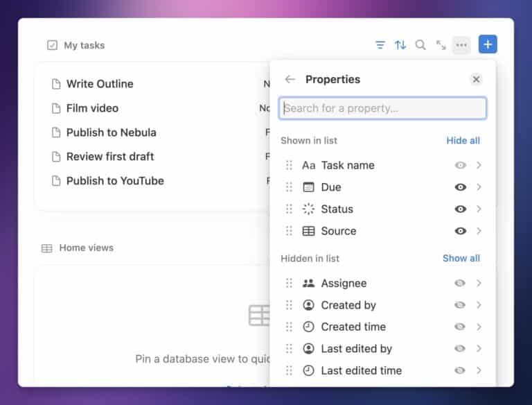Open the sort arrows icon

[x=400, y=45]
